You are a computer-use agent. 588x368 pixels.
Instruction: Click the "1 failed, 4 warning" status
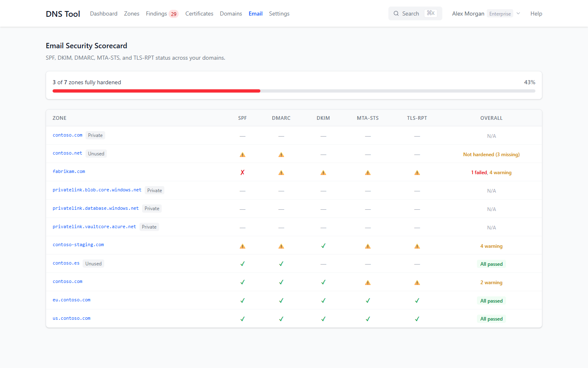[x=491, y=173]
